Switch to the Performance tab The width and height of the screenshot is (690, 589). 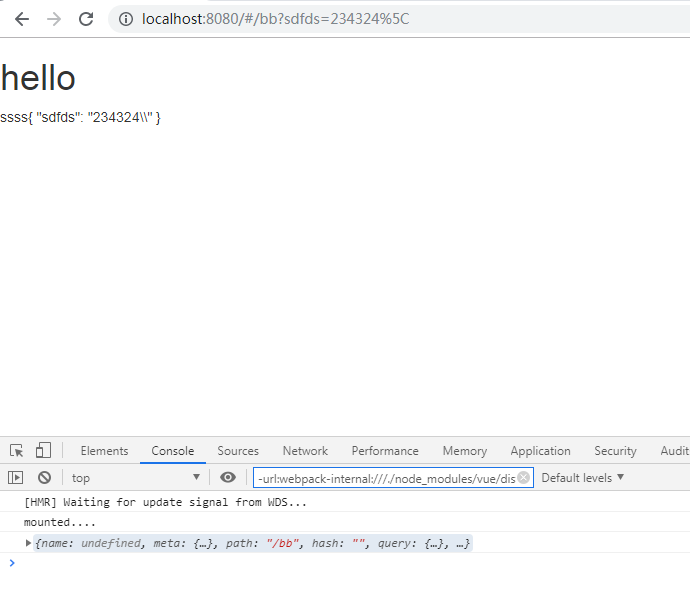[x=385, y=451]
